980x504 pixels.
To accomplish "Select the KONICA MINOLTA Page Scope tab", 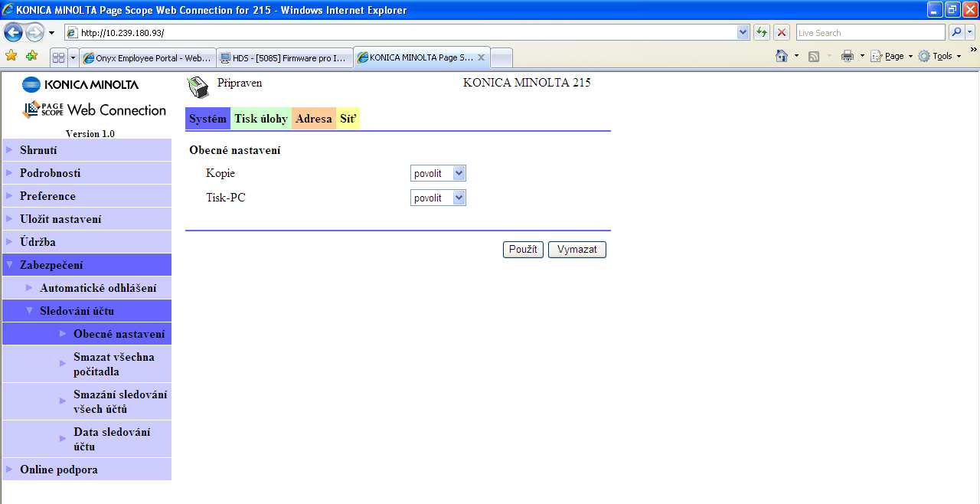I will pos(415,57).
